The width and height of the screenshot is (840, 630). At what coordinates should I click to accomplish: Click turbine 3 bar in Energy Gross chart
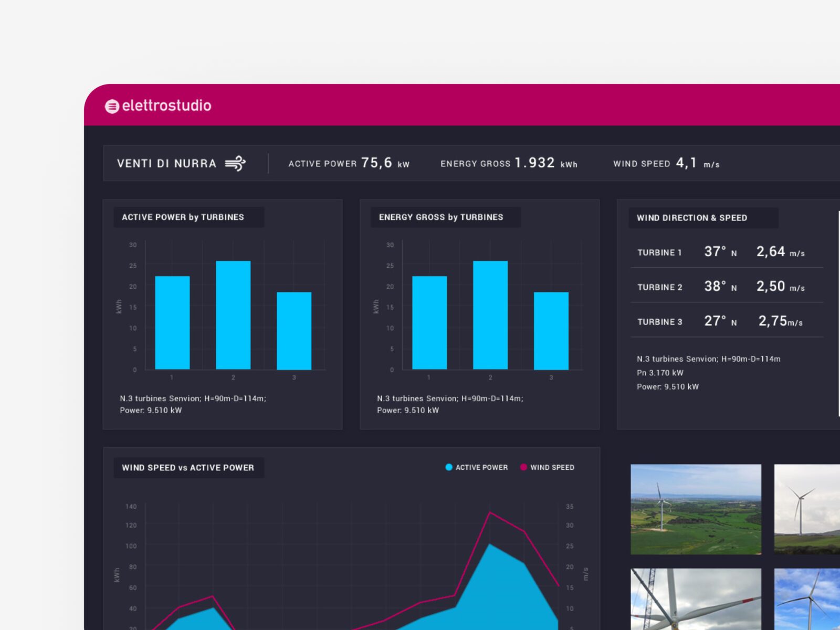point(551,331)
